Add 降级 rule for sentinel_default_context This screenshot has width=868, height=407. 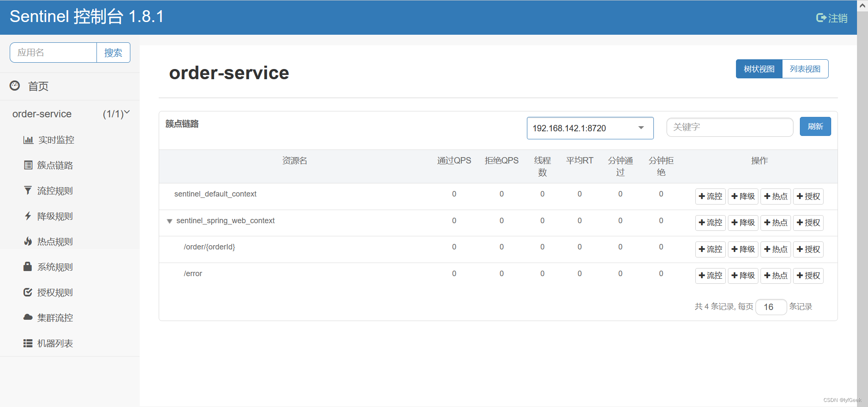(743, 196)
